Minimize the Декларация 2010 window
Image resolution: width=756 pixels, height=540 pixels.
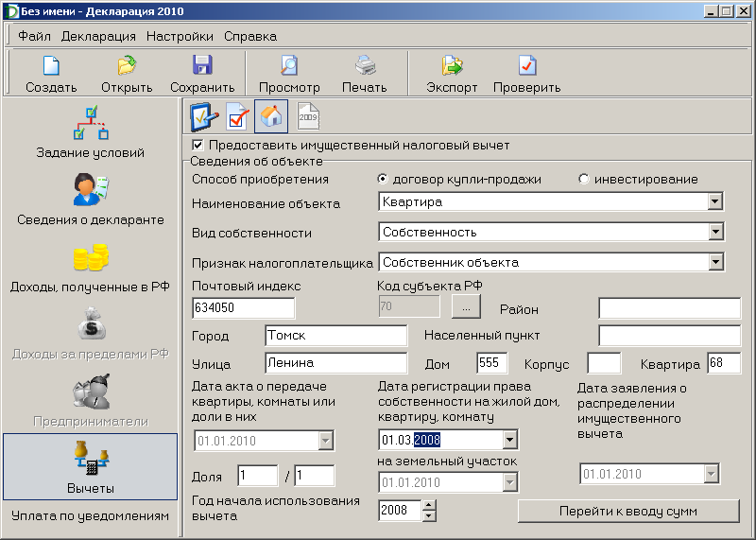pyautogui.click(x=711, y=11)
